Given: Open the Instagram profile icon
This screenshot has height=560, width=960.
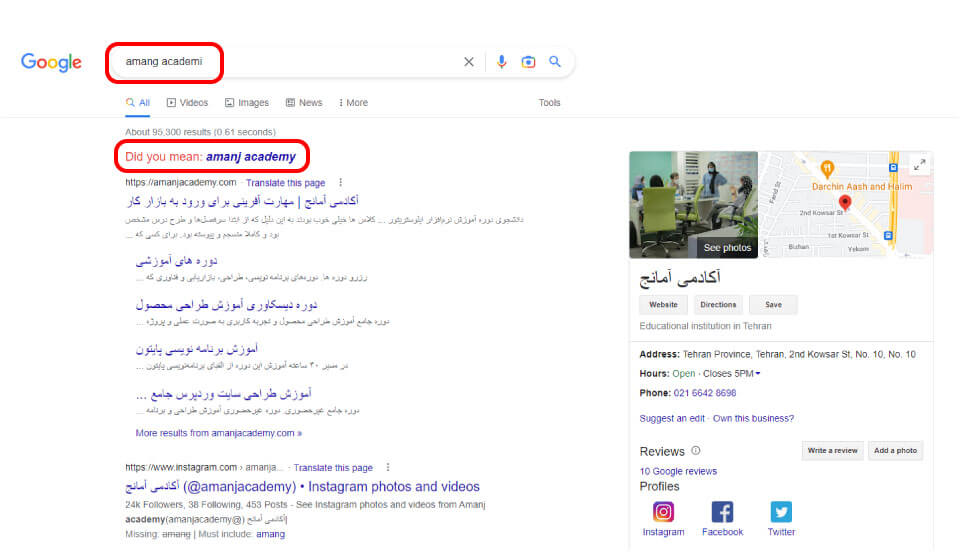Looking at the screenshot, I should pos(663,512).
